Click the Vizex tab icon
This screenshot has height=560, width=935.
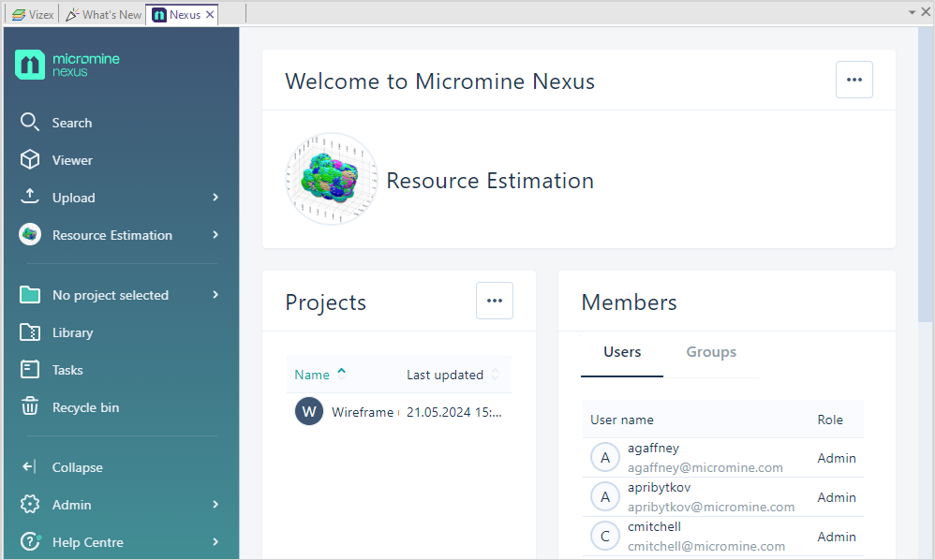[19, 15]
